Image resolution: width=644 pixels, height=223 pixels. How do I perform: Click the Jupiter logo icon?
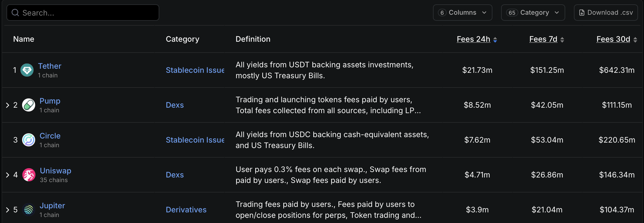pyautogui.click(x=29, y=210)
